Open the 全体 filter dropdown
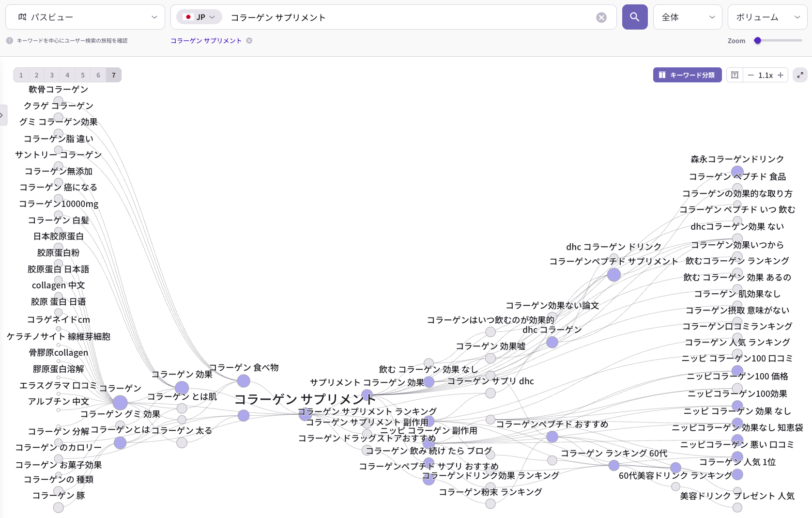Viewport: 812px width, 518px height. (688, 17)
